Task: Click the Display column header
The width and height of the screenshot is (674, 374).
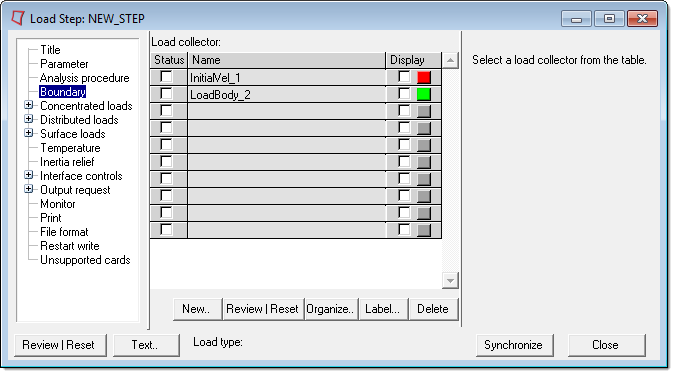Action: 414,60
